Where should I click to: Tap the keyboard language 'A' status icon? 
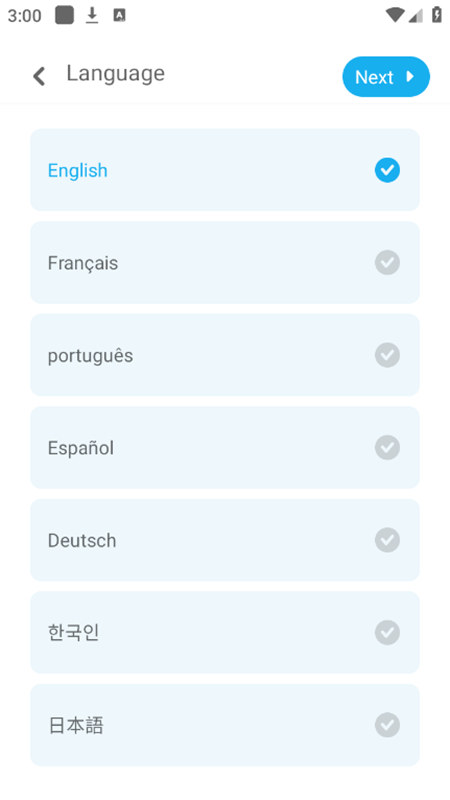coord(119,16)
